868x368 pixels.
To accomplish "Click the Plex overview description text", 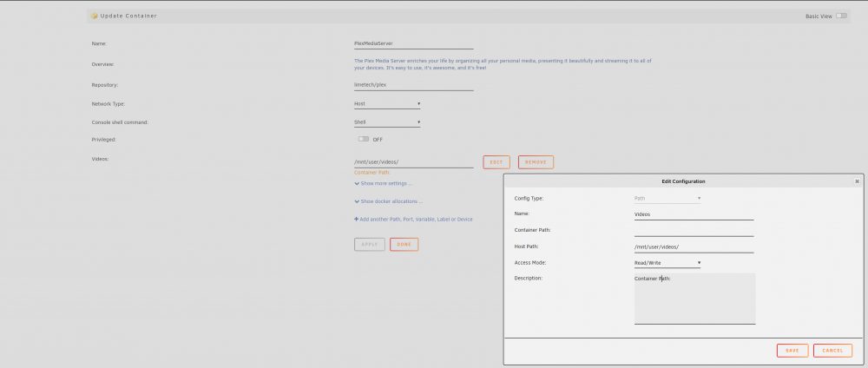I will pyautogui.click(x=503, y=64).
